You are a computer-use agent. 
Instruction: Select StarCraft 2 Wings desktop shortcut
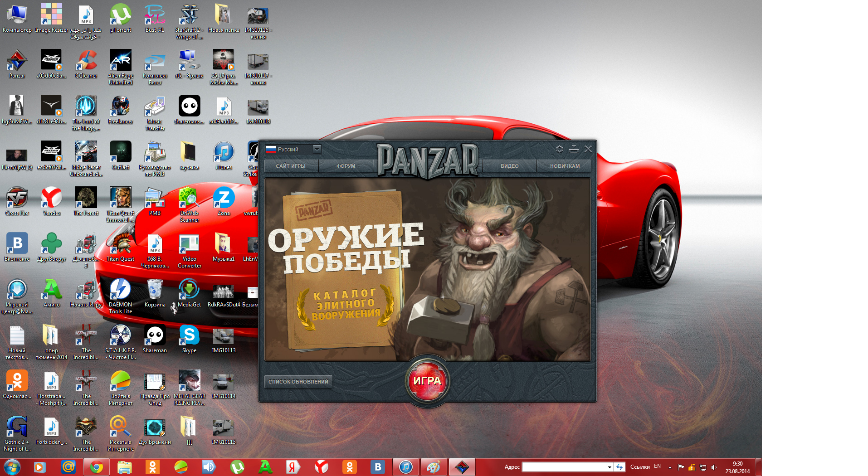189,22
